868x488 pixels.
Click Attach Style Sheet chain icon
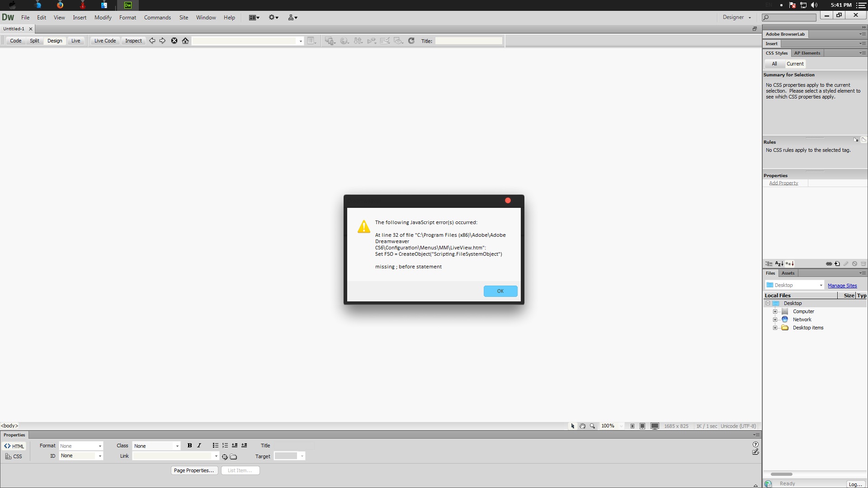pos(829,264)
